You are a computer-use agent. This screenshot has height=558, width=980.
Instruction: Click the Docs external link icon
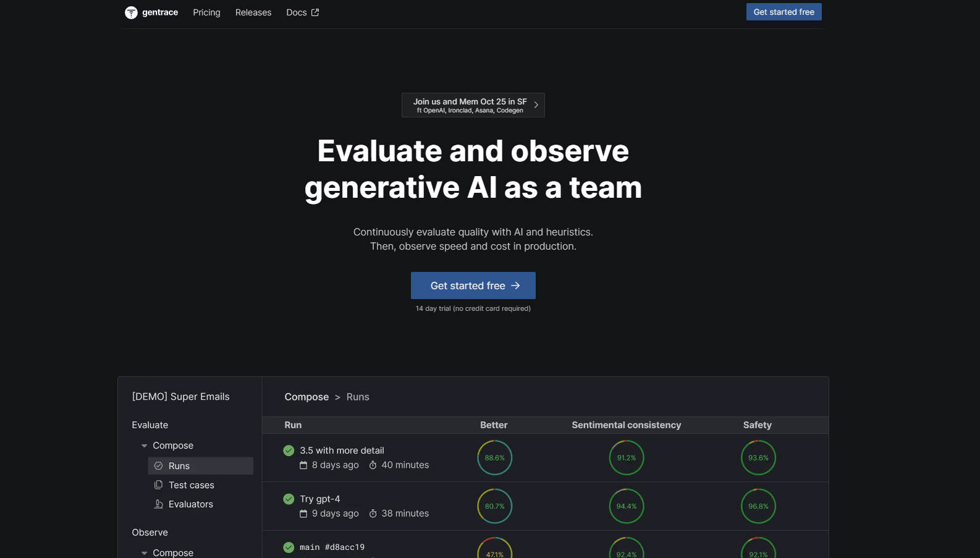315,12
